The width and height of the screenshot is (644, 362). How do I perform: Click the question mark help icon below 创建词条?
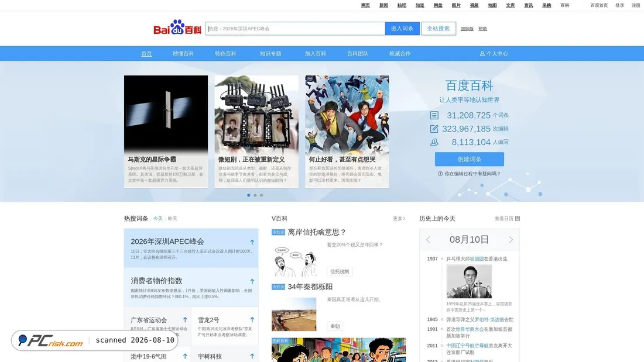coord(440,174)
